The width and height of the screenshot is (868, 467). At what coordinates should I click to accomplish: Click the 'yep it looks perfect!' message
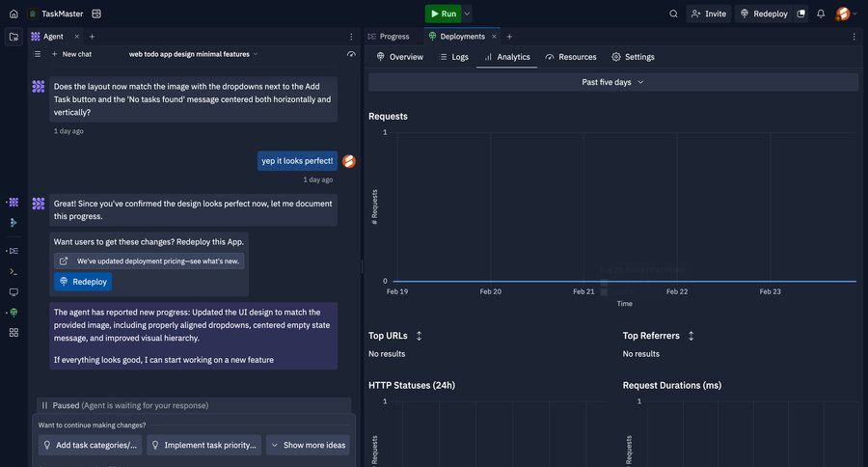click(297, 161)
